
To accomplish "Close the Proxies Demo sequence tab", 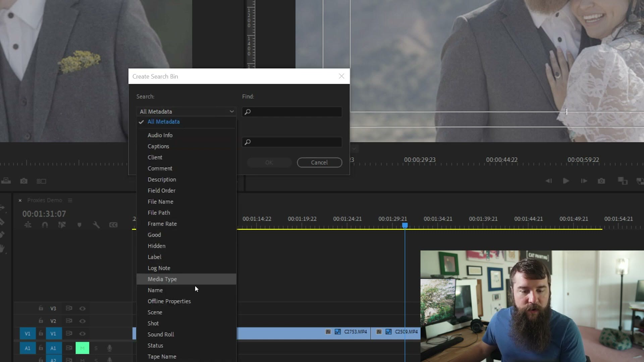I will point(20,200).
